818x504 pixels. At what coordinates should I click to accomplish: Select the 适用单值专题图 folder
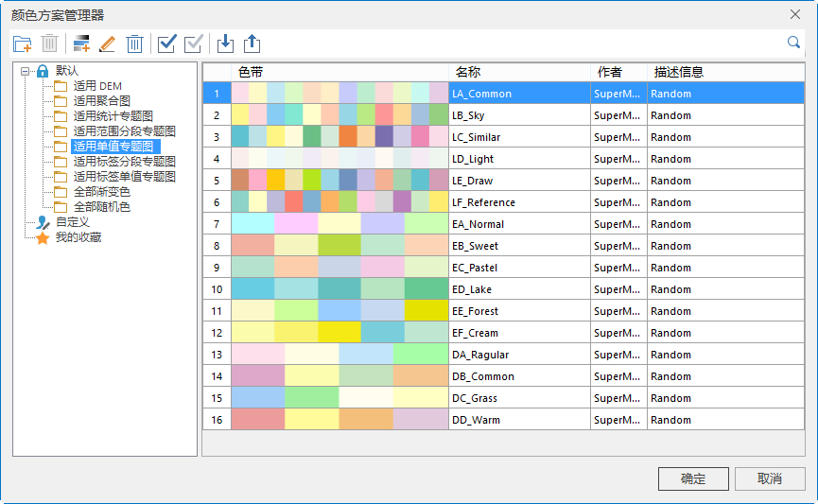pos(113,147)
